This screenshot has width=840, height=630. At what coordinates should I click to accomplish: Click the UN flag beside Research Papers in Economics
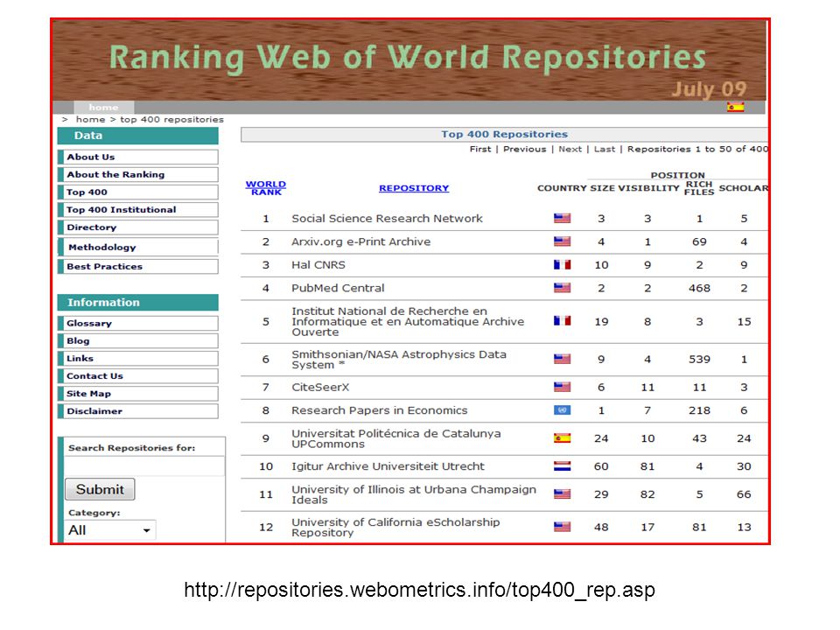coord(562,409)
